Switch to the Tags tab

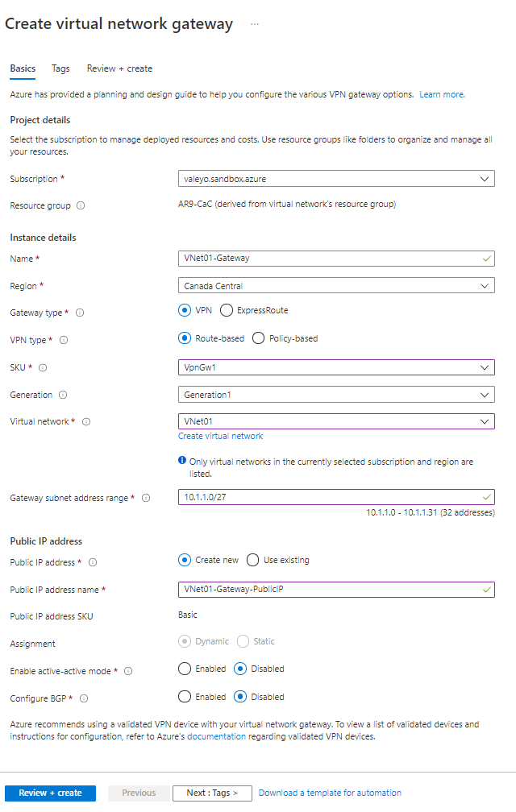click(x=60, y=68)
